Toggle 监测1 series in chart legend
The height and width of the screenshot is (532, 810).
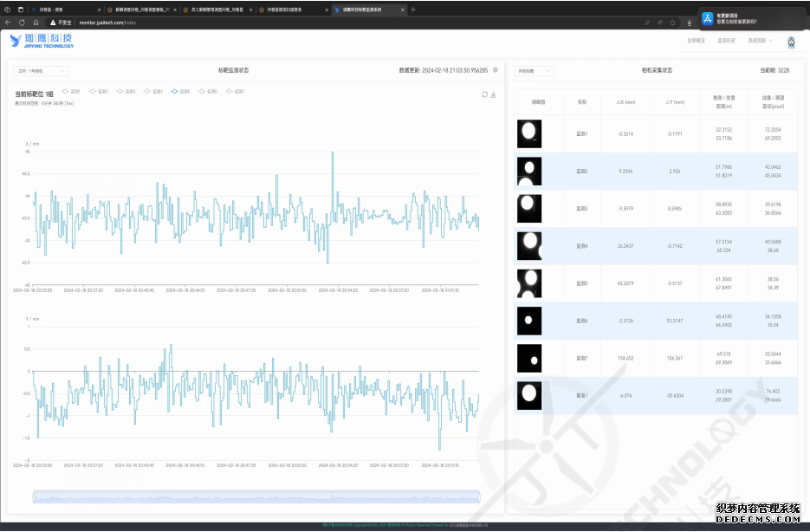coord(70,91)
